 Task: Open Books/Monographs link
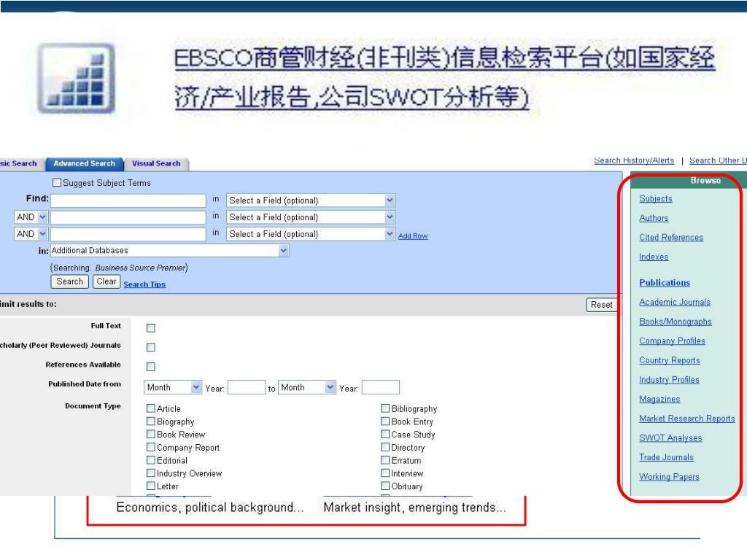(x=676, y=322)
